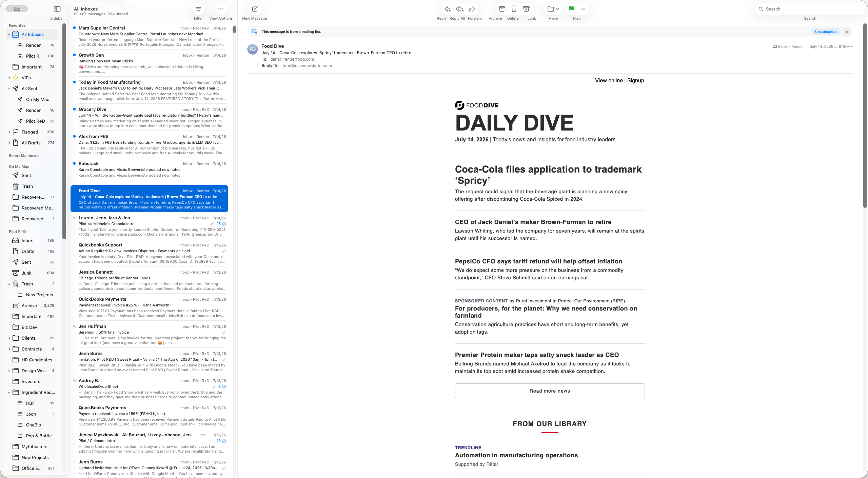Viewport: 868px width, 478px height.
Task: Expand the Flagged mailbox
Action: [x=9, y=132]
